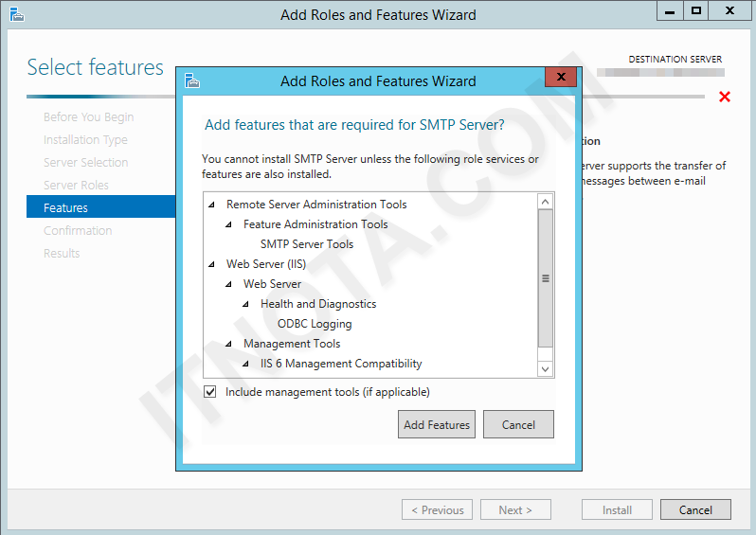Collapse the Web Server child node
Screen dimensions: 756x535
228,284
